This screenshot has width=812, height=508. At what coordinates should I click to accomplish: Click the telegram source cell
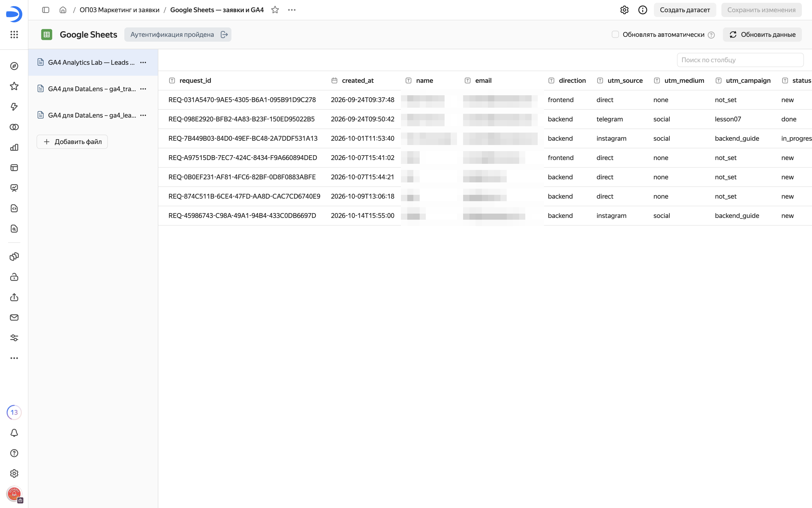[609, 119]
